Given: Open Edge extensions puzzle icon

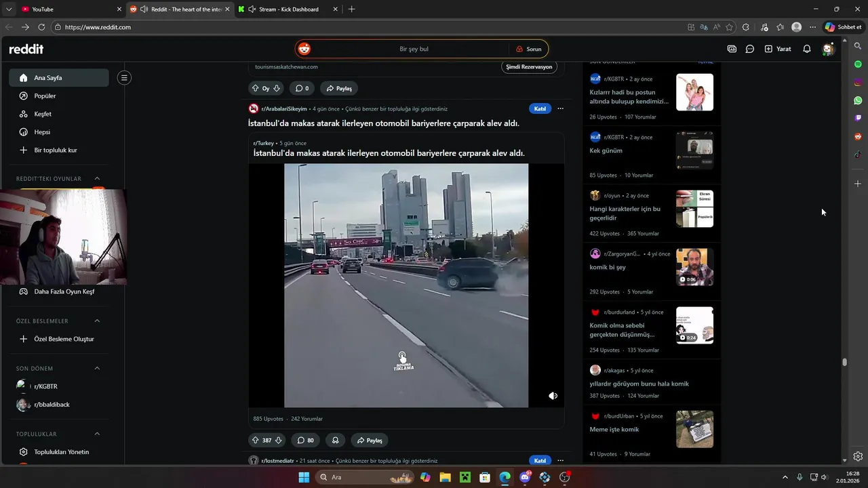Looking at the screenshot, I should 746,27.
